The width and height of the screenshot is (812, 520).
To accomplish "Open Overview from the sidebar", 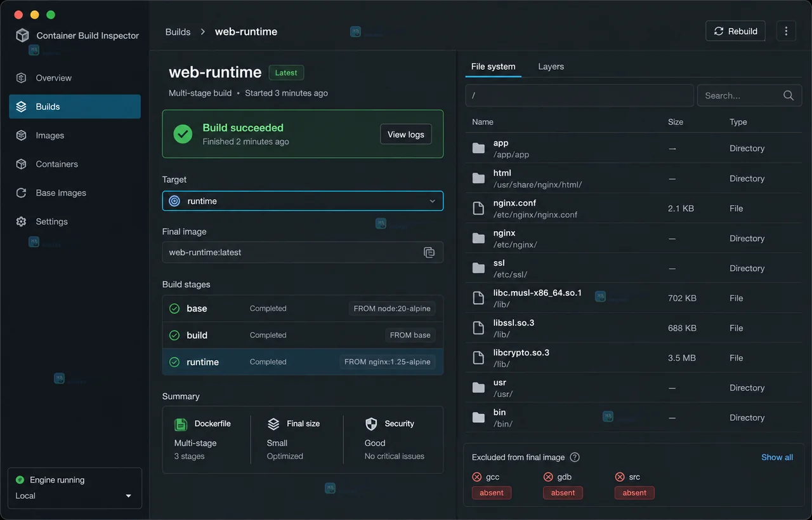I will [x=75, y=78].
